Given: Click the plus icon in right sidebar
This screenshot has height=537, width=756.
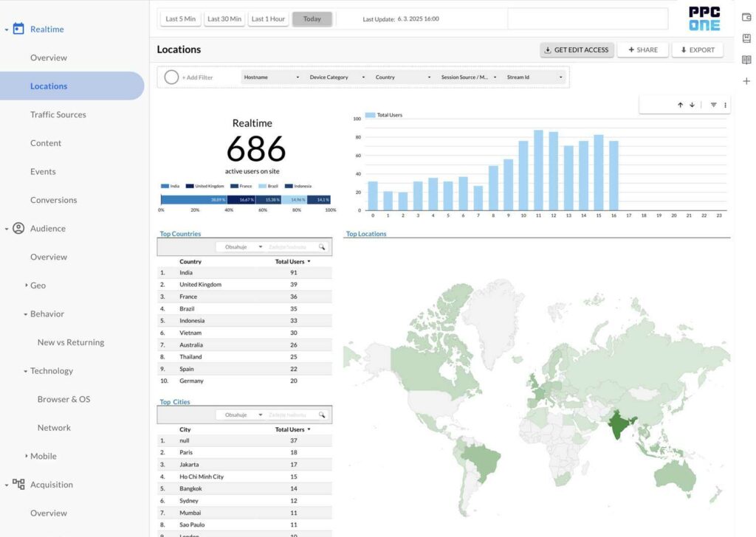Looking at the screenshot, I should (x=746, y=81).
